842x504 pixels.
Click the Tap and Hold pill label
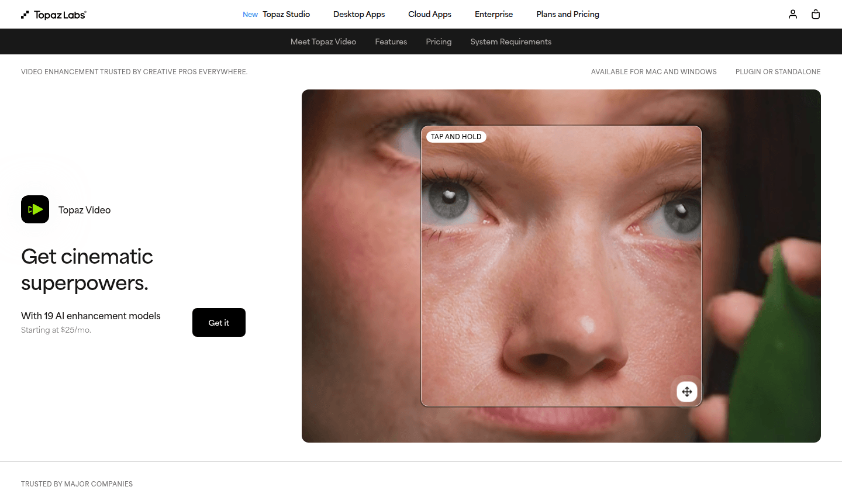click(x=456, y=136)
